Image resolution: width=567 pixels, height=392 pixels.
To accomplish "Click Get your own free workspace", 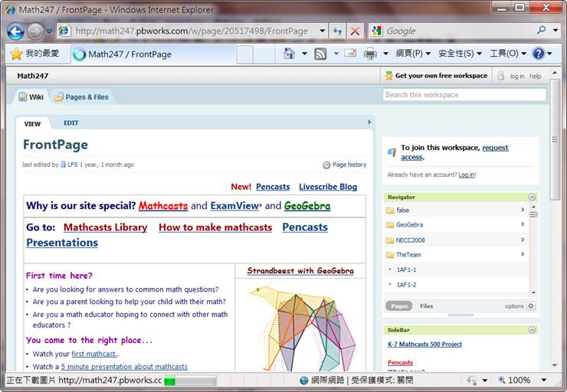I will [437, 76].
